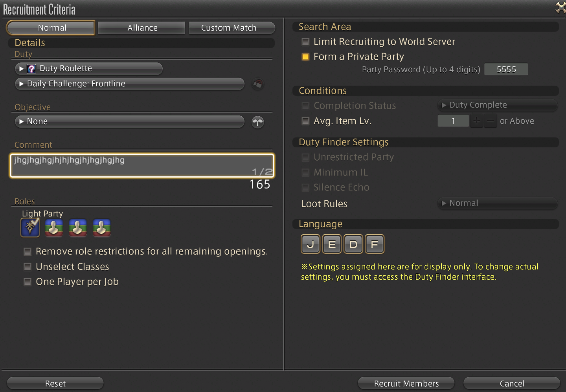
Task: Enable Remove role restrictions for remaining openings
Action: pyautogui.click(x=28, y=252)
